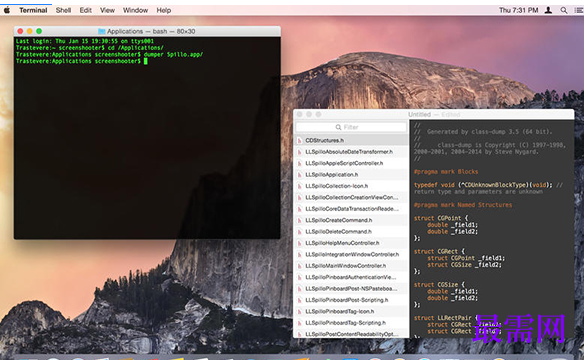This screenshot has width=584, height=360.
Task: Select LLSpilloAbsoluteDateTransformer.h file
Action: (351, 152)
